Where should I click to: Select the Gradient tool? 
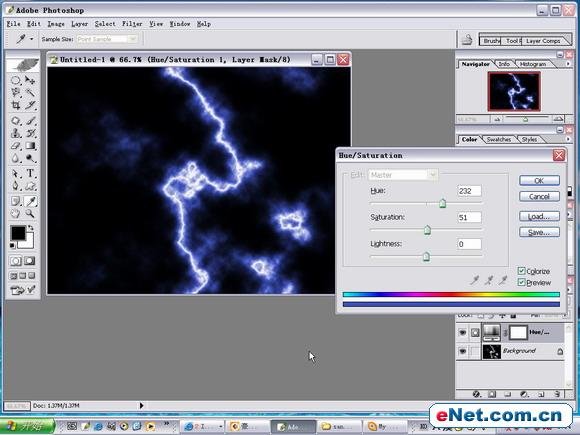[x=30, y=146]
